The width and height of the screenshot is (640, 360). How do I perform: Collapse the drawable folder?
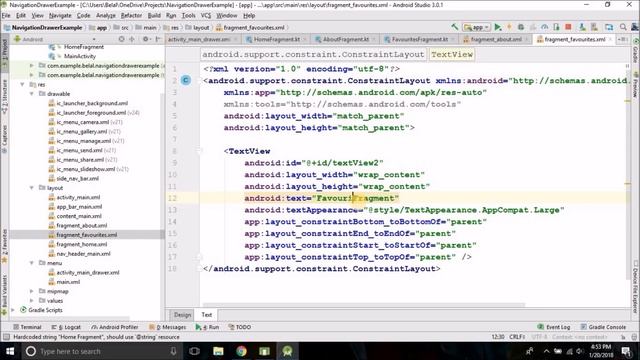(31, 94)
